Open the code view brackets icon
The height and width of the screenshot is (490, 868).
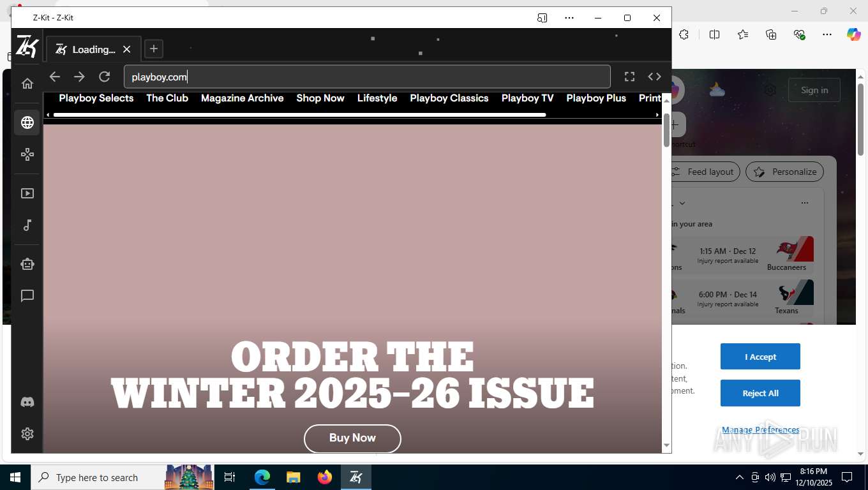[x=654, y=77]
